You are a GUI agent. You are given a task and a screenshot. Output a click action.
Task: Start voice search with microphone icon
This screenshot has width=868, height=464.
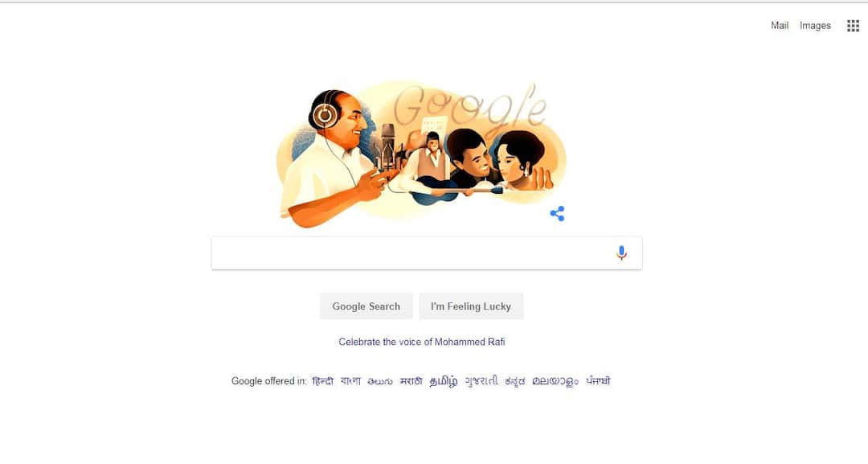click(x=621, y=253)
